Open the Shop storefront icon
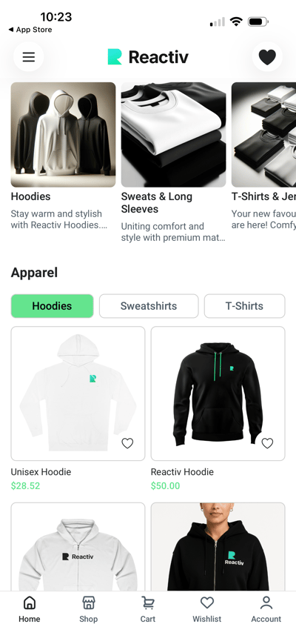 [x=89, y=603]
